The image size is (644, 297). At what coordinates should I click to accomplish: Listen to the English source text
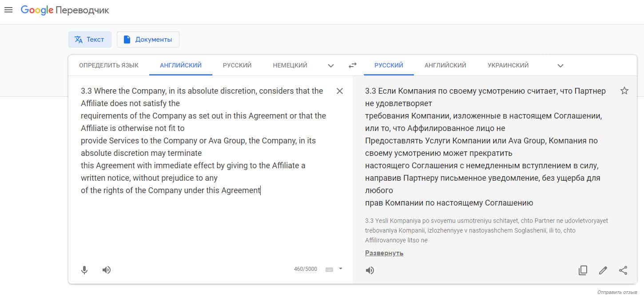point(107,270)
